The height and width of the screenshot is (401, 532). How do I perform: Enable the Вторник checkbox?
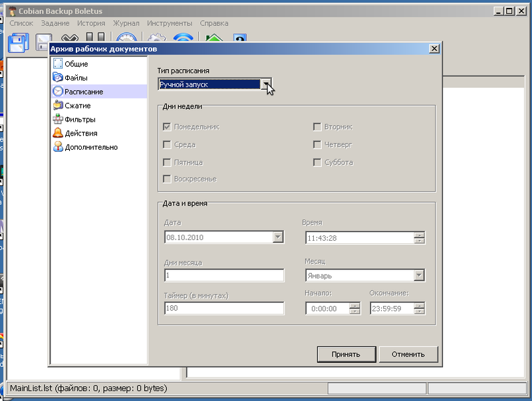coord(318,126)
